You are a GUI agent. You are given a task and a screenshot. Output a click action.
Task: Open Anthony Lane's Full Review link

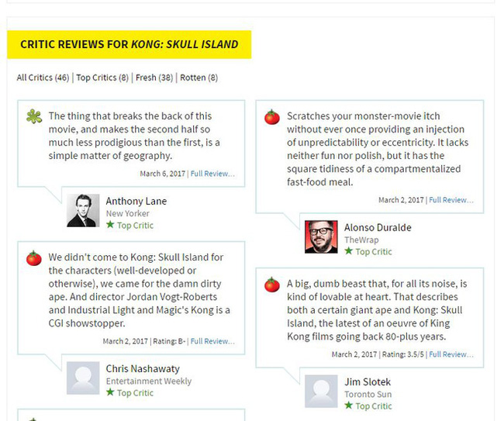pos(212,174)
